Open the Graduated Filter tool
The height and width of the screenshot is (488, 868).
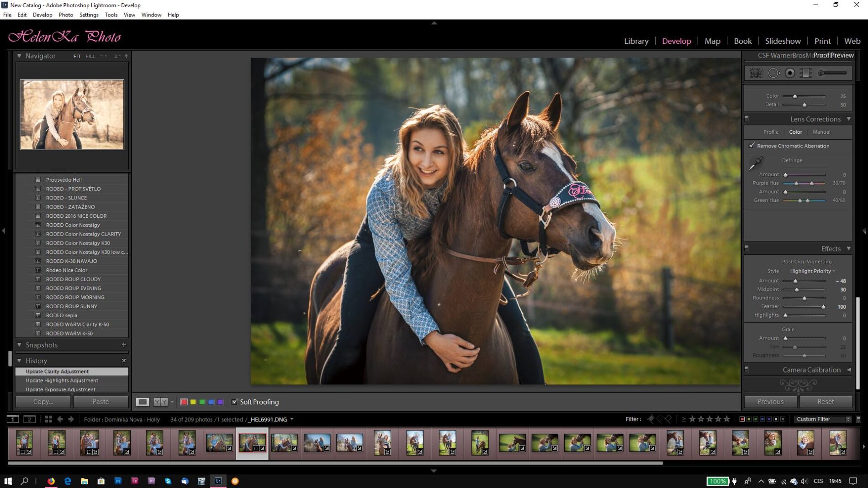coord(806,73)
